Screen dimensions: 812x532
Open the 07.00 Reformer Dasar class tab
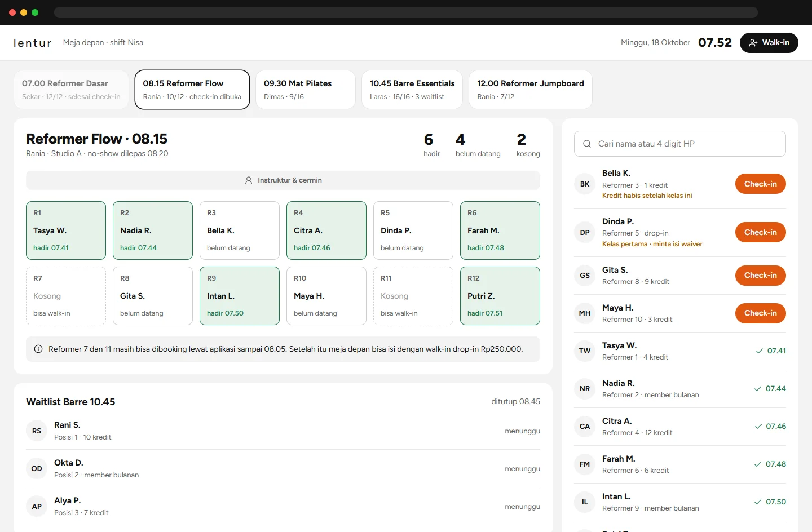point(71,90)
